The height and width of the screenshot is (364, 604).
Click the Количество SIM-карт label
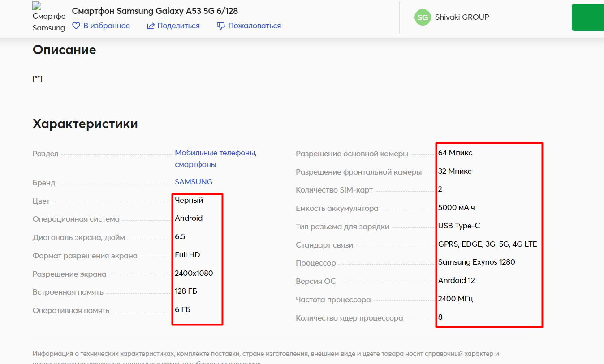(334, 190)
